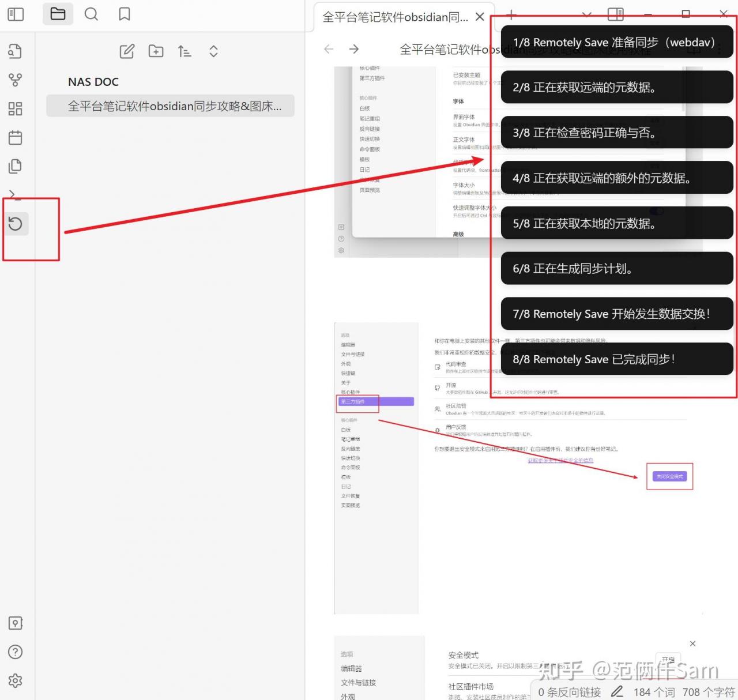Viewport: 738px width, 700px height.
Task: Dismiss the 1/8 Remotely Save 准备同步 notice
Action: click(x=617, y=42)
